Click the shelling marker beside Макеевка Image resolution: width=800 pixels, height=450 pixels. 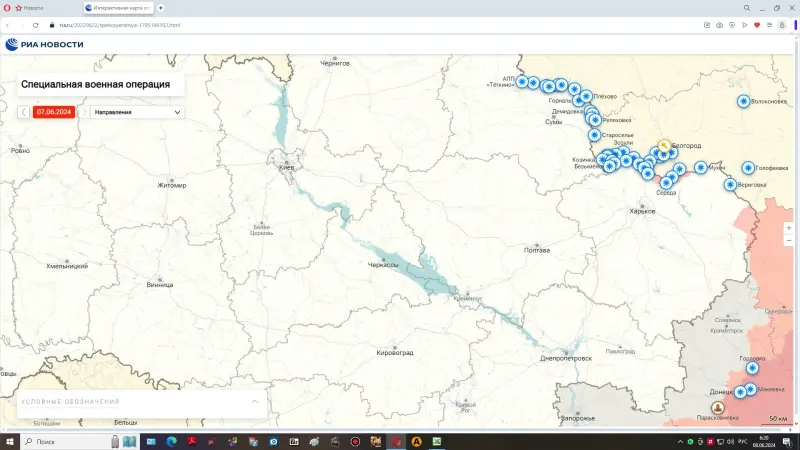click(x=751, y=389)
